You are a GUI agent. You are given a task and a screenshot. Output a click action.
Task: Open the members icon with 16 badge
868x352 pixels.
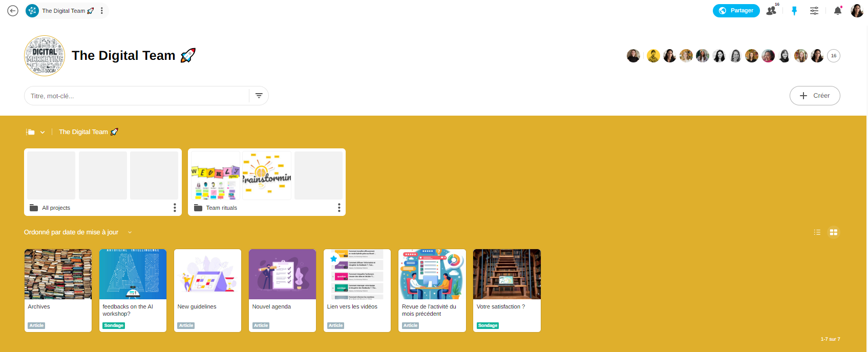pos(771,11)
